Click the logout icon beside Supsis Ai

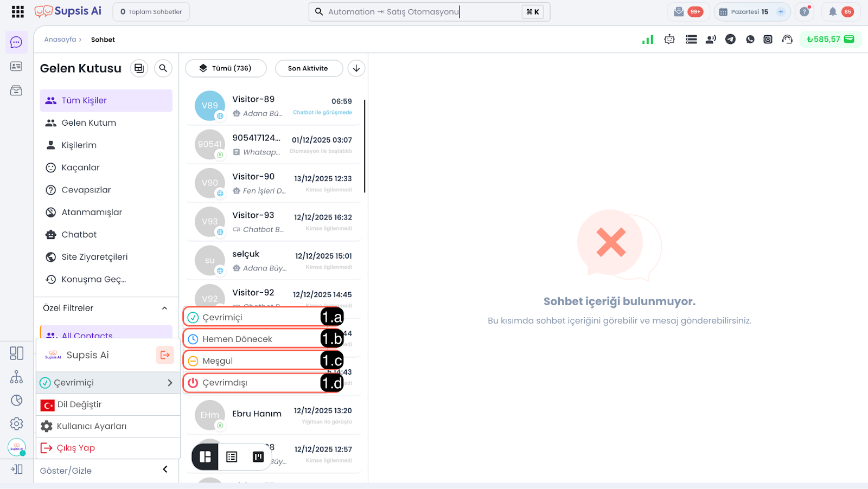tap(165, 355)
